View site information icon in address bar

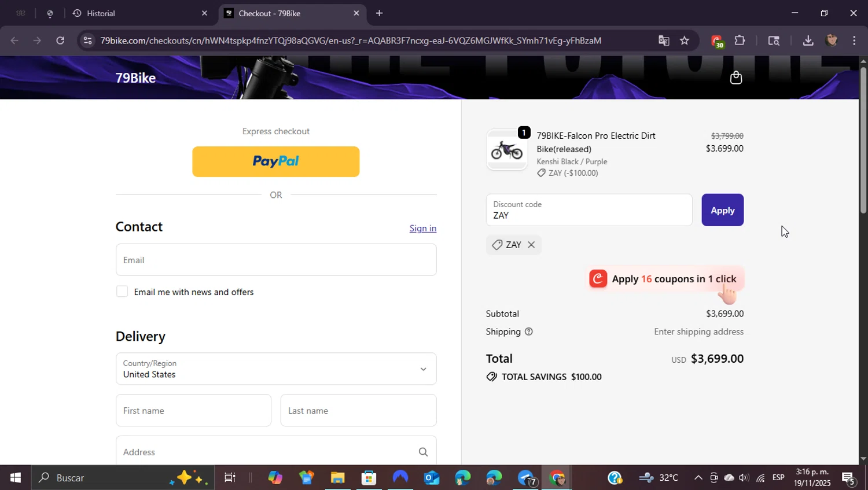click(x=87, y=40)
